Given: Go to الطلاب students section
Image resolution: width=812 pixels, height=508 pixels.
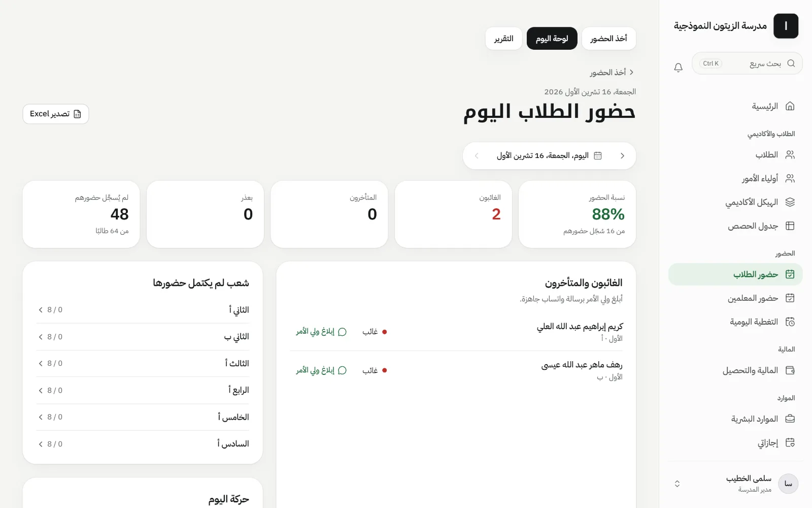Looking at the screenshot, I should click(x=735, y=155).
